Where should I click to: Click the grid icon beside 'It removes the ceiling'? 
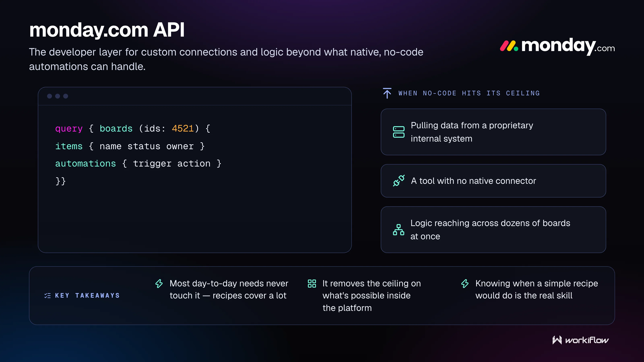312,284
